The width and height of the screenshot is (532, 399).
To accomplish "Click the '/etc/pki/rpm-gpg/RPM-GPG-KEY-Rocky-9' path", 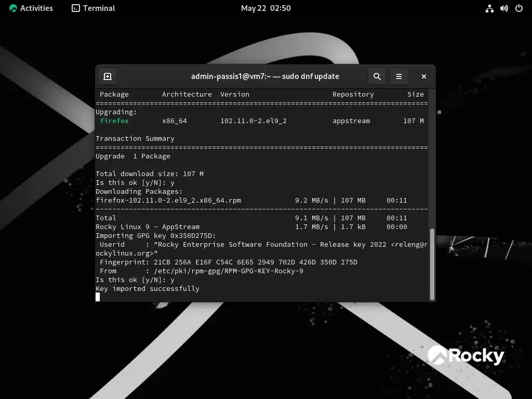I will (x=229, y=271).
